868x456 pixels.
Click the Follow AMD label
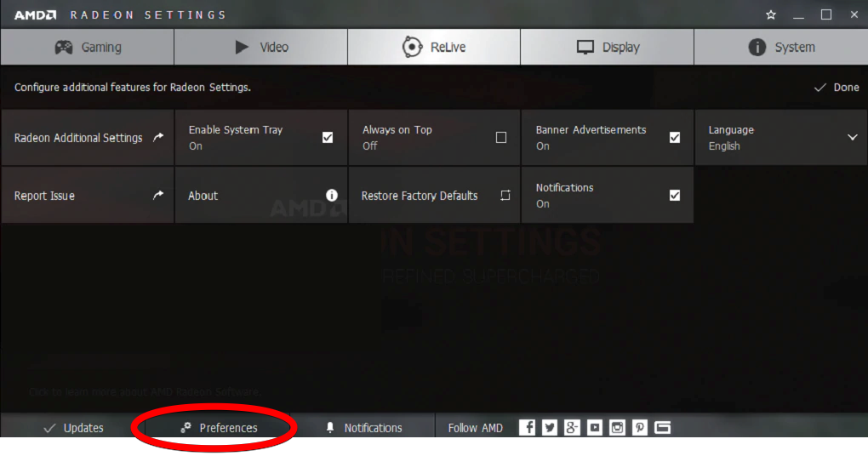click(x=475, y=428)
